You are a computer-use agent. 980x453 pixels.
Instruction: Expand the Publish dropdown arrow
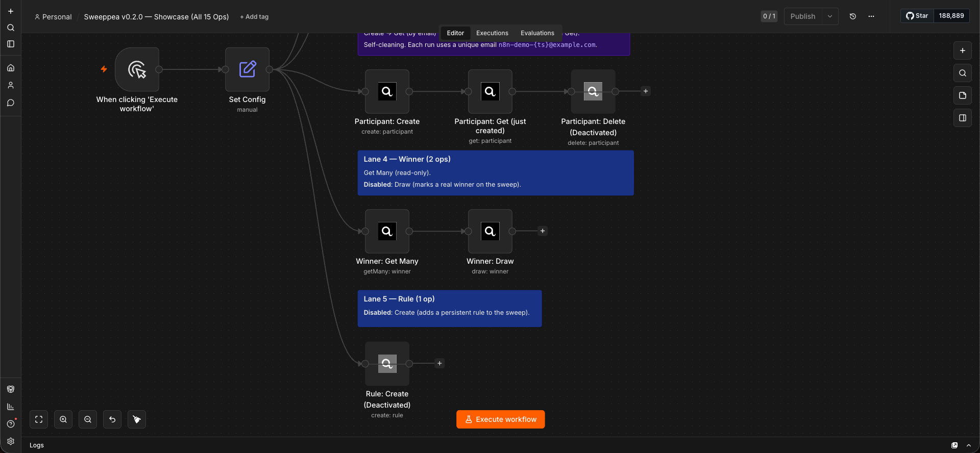click(830, 16)
